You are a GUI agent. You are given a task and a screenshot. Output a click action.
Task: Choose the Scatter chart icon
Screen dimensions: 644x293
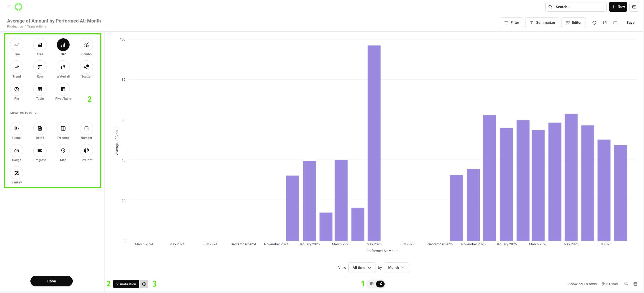pos(86,67)
